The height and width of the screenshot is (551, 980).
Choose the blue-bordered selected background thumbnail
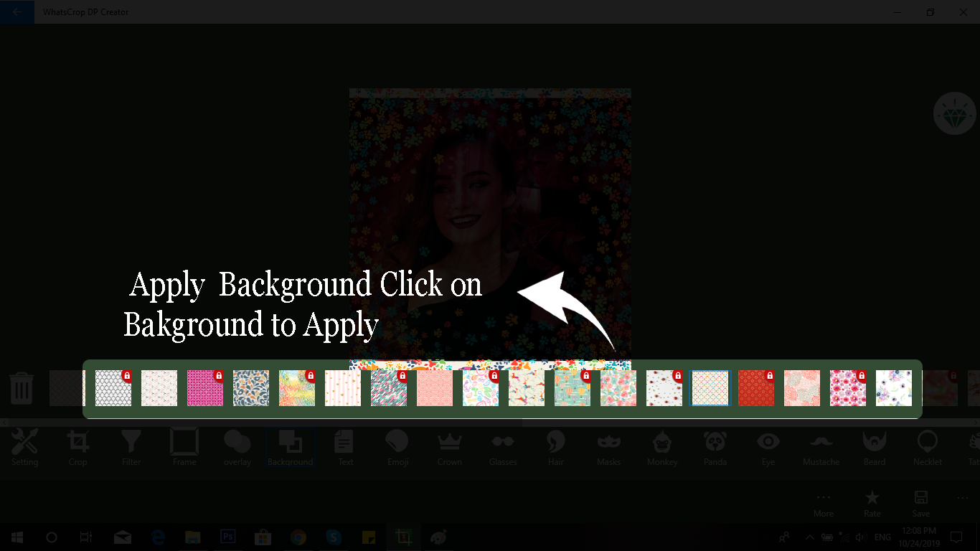coord(710,388)
